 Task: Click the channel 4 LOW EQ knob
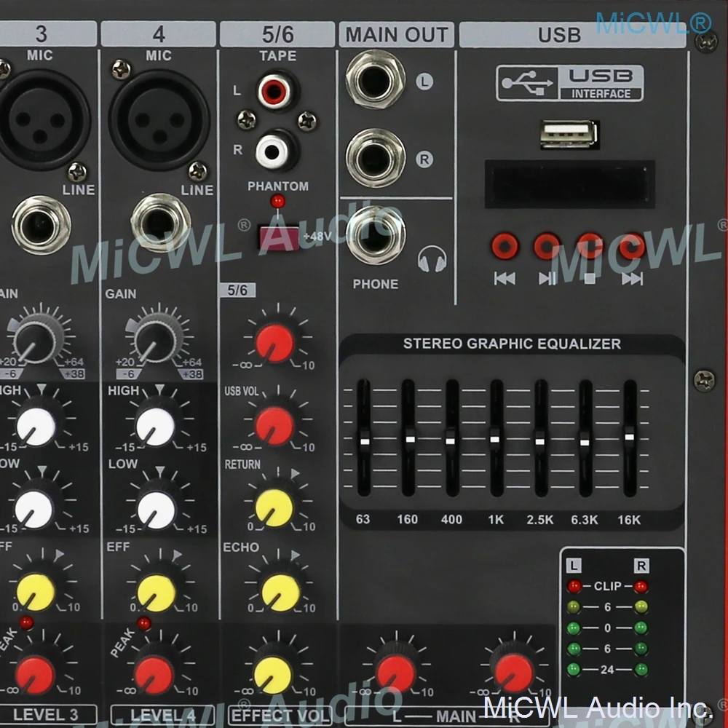point(157,510)
